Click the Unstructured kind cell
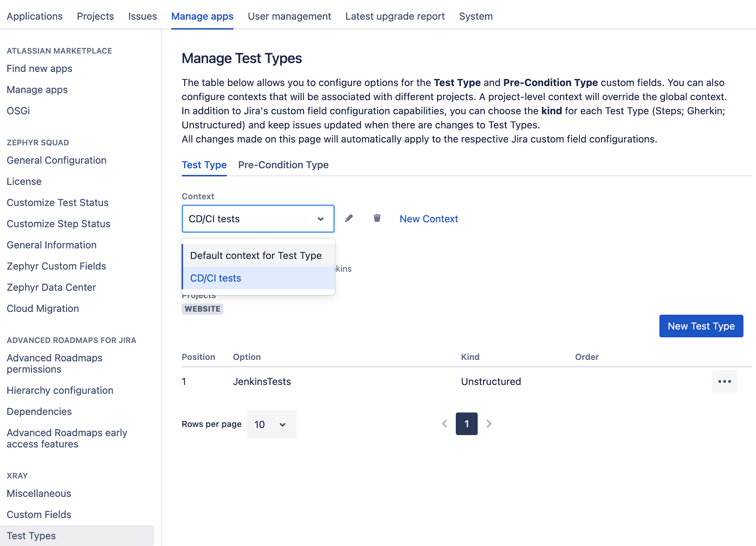The height and width of the screenshot is (546, 756). point(491,381)
